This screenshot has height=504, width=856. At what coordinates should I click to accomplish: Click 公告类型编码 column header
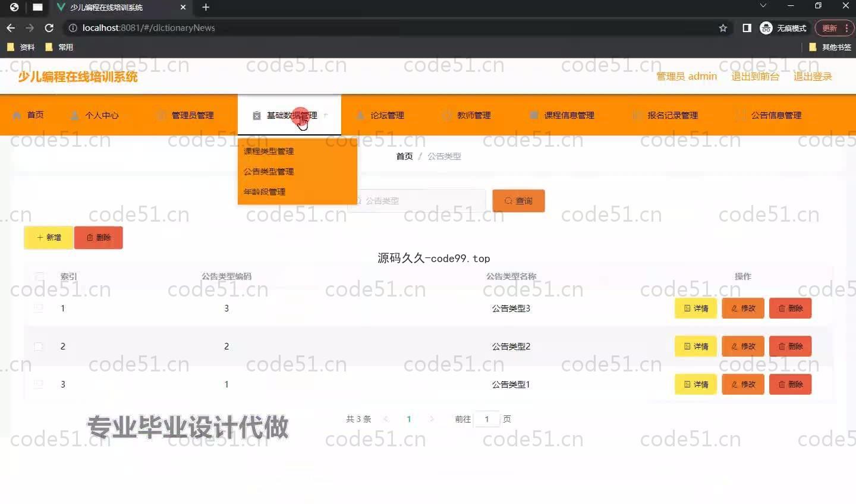coord(226,276)
